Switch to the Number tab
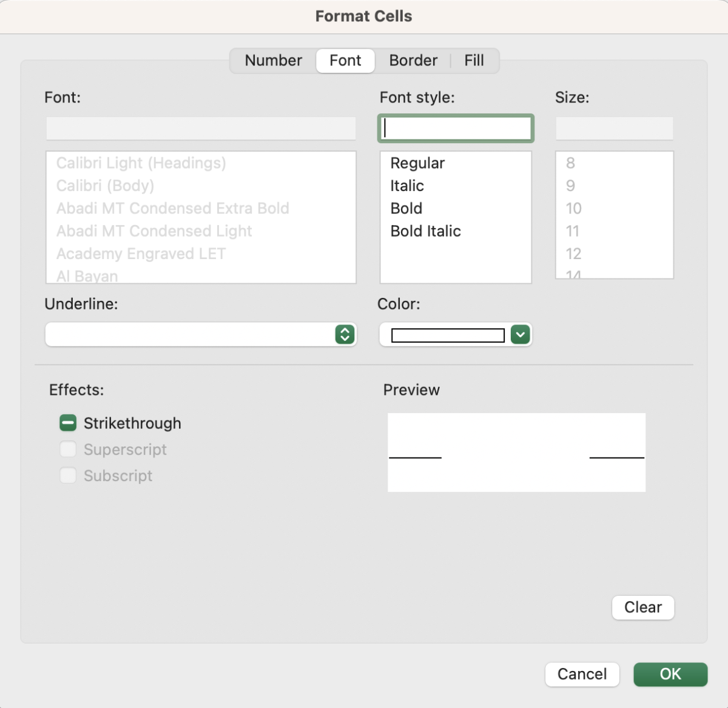Screen dimensions: 728x708 click(x=273, y=61)
